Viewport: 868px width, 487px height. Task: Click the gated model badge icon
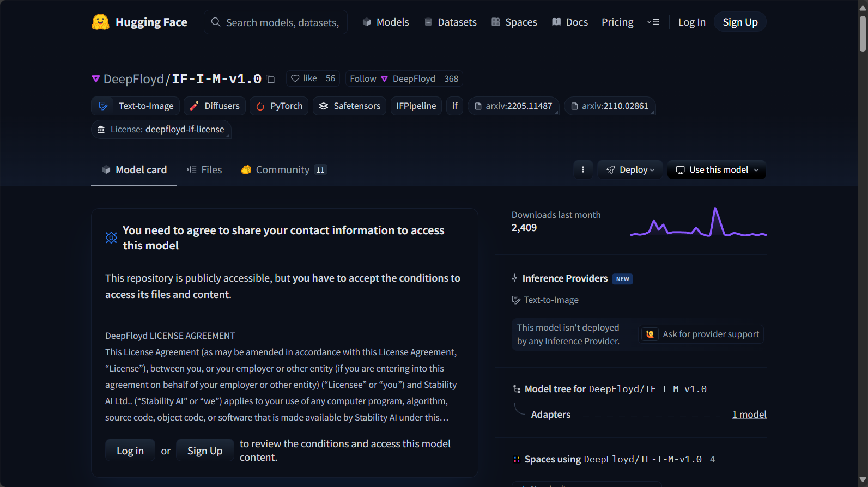111,238
